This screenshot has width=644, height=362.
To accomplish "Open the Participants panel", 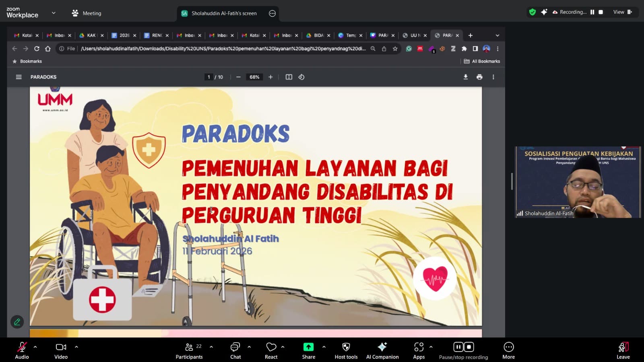I will (189, 350).
